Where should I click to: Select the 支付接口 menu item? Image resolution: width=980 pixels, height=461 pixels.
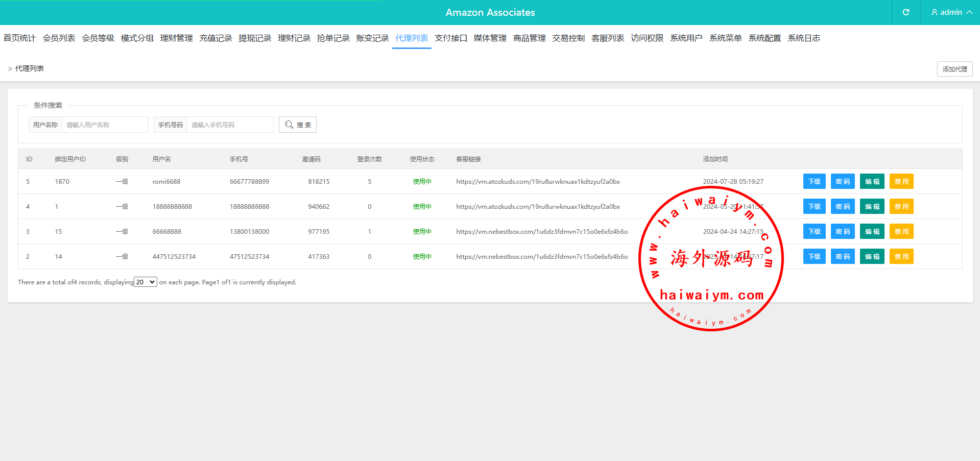tap(451, 38)
